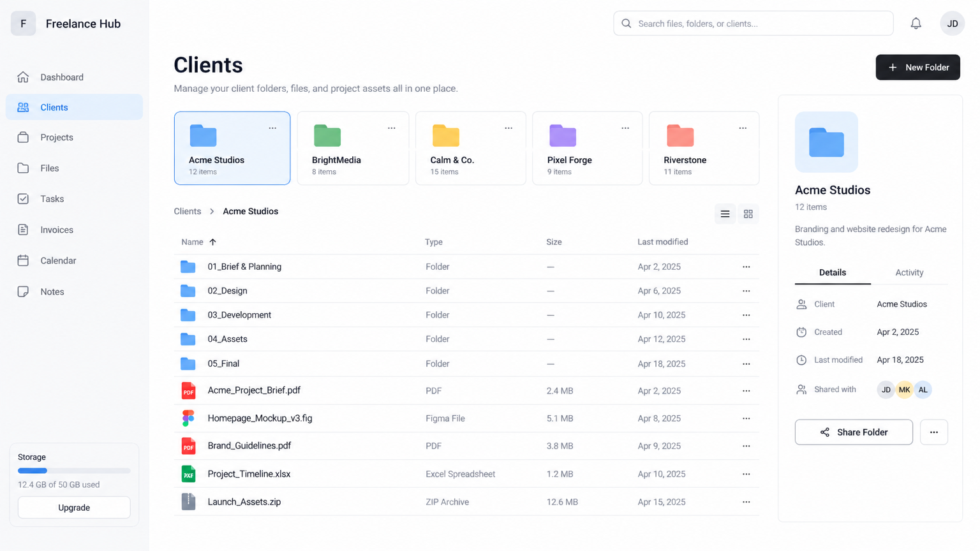Open row menu for 01_Brief & Planning
Screen dimensions: 980x551
click(746, 267)
